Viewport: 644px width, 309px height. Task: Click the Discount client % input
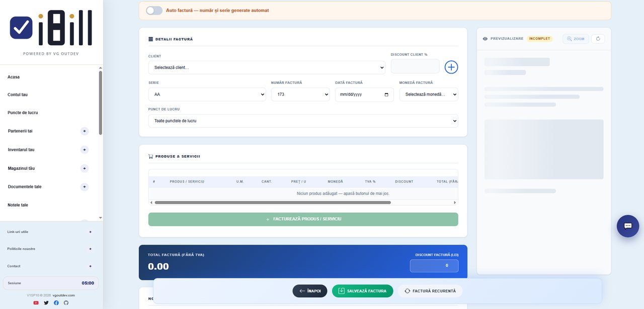pyautogui.click(x=415, y=66)
